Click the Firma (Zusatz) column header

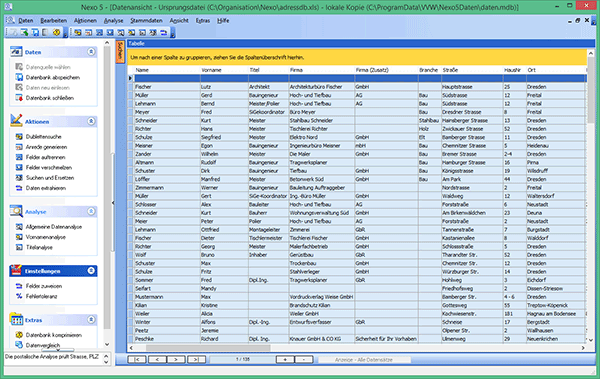click(386, 70)
